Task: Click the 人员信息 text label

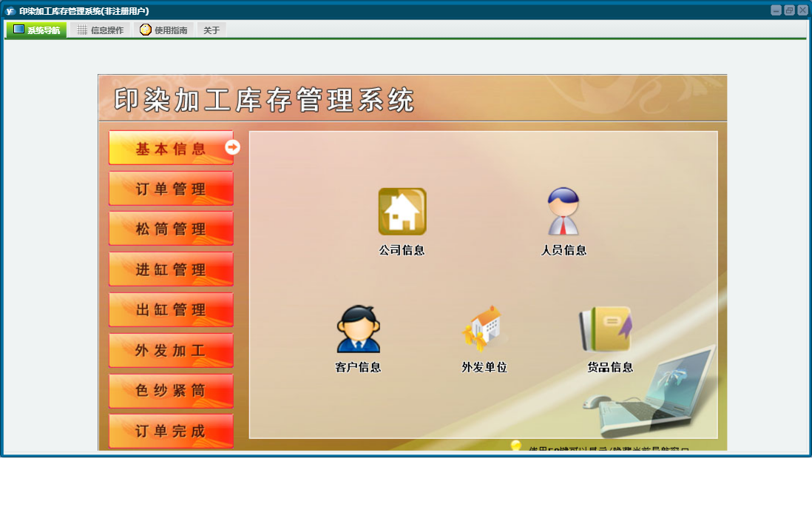Action: click(x=564, y=250)
